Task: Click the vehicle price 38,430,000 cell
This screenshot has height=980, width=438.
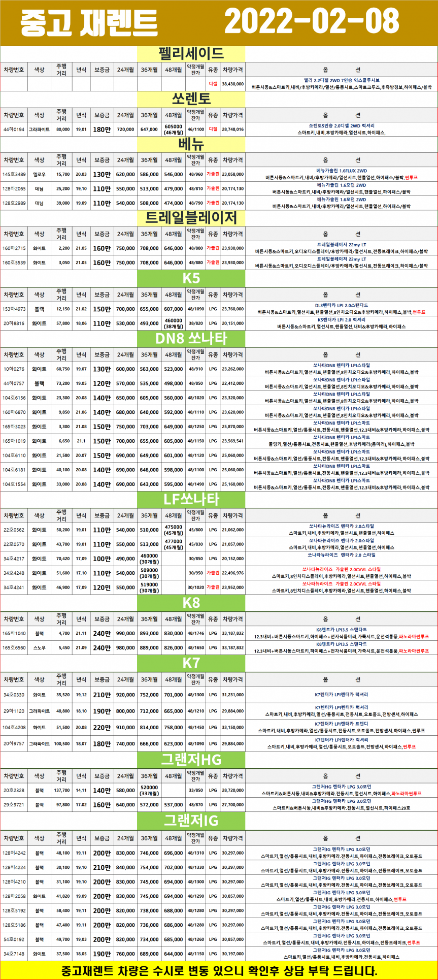Action: tap(232, 84)
